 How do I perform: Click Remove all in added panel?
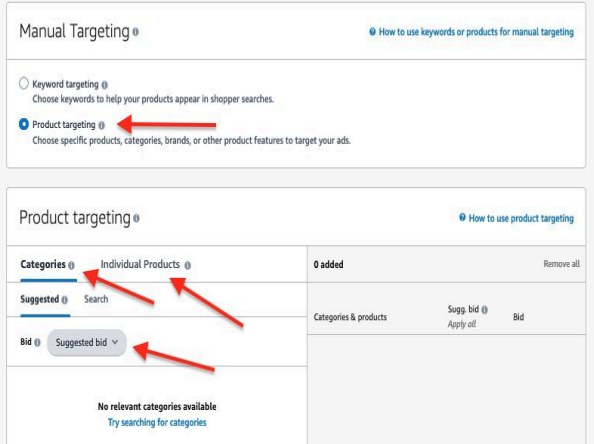(x=561, y=264)
